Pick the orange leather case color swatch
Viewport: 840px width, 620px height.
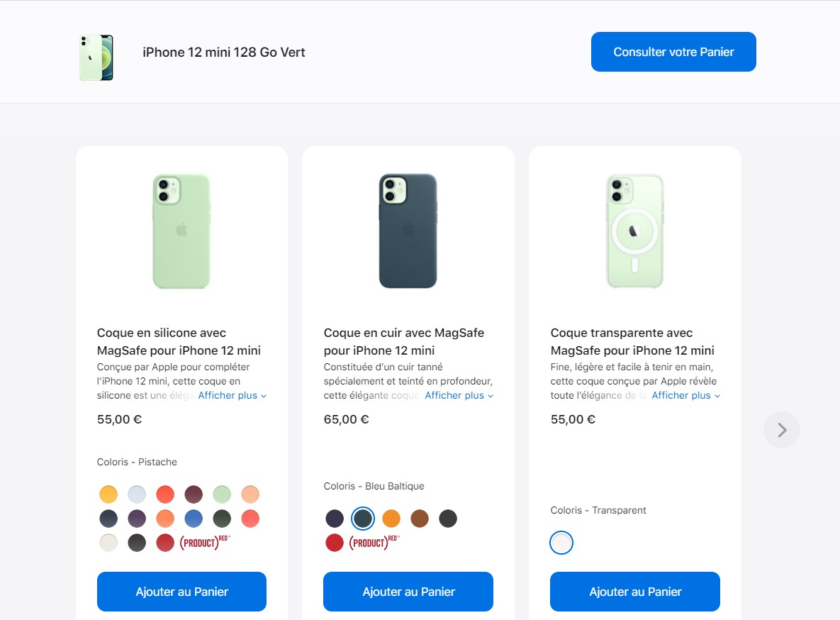tap(391, 519)
